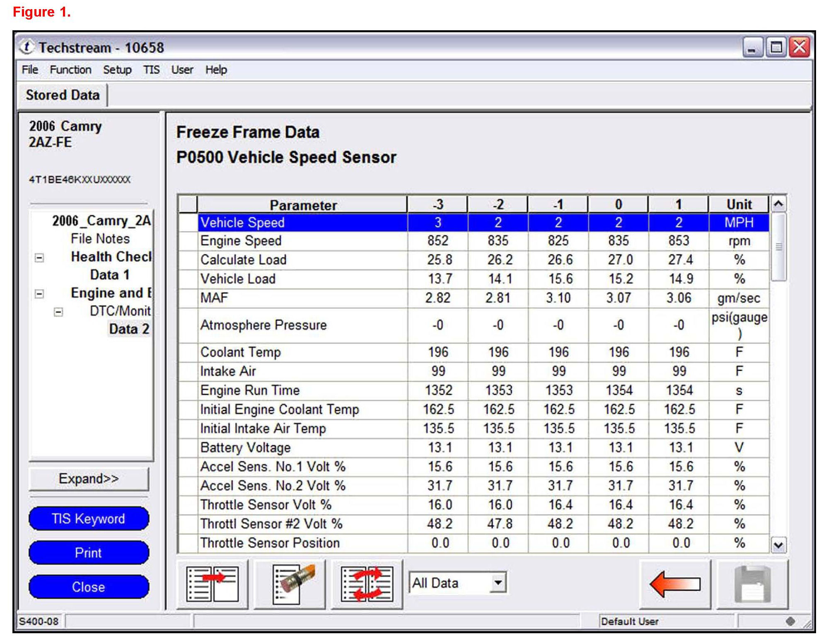Click the table scrollbar down arrow
The height and width of the screenshot is (644, 826).
point(778,545)
